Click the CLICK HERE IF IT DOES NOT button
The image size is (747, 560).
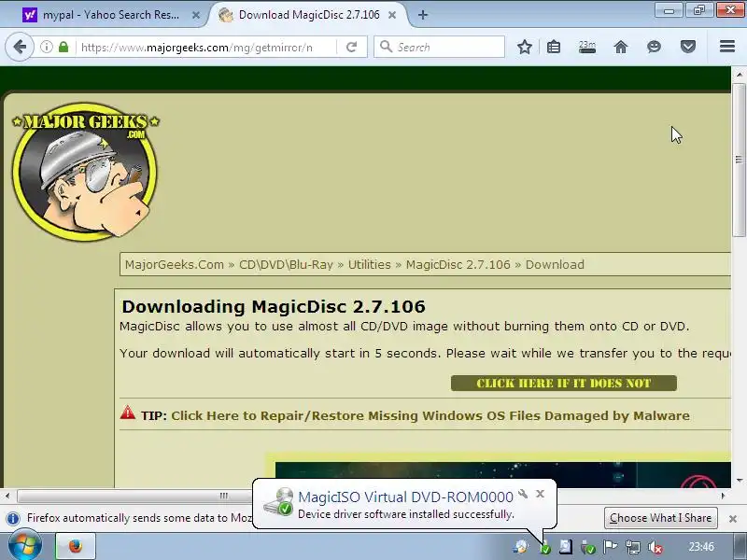[564, 384]
